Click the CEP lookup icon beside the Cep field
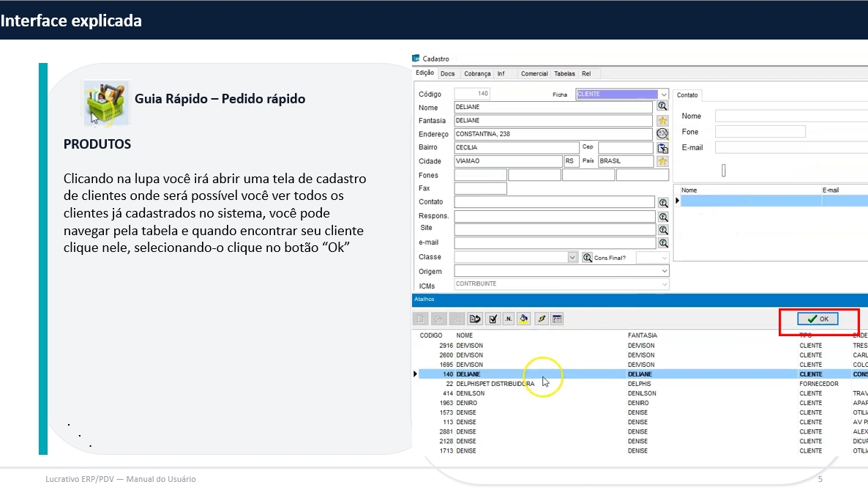This screenshot has height=490, width=868. 662,148
